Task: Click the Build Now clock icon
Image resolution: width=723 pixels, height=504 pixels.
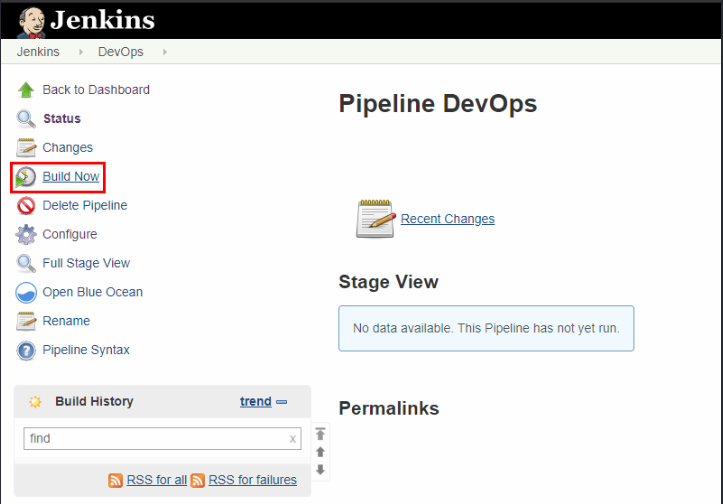Action: coord(25,177)
